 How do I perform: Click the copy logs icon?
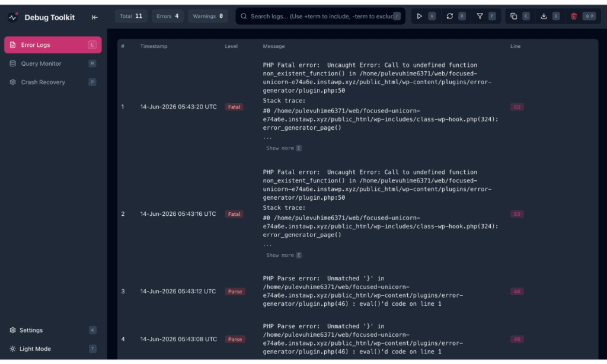click(514, 16)
